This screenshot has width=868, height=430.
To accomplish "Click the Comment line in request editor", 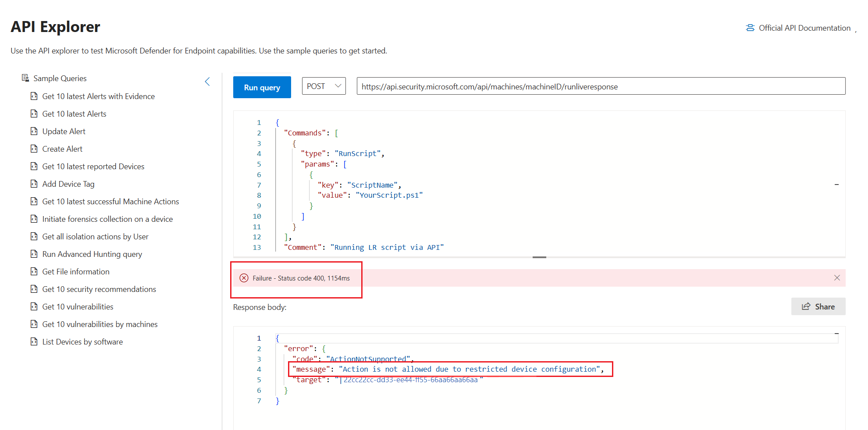I will tap(364, 247).
